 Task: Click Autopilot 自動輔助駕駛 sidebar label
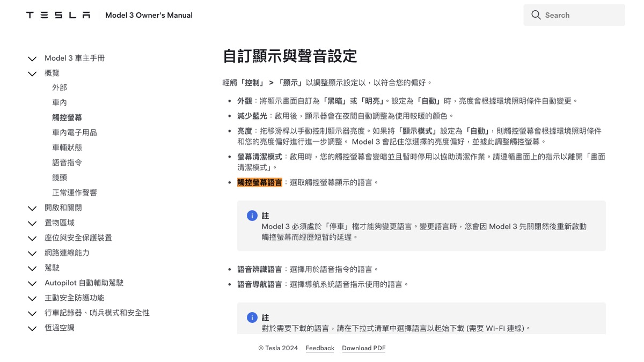pos(84,283)
